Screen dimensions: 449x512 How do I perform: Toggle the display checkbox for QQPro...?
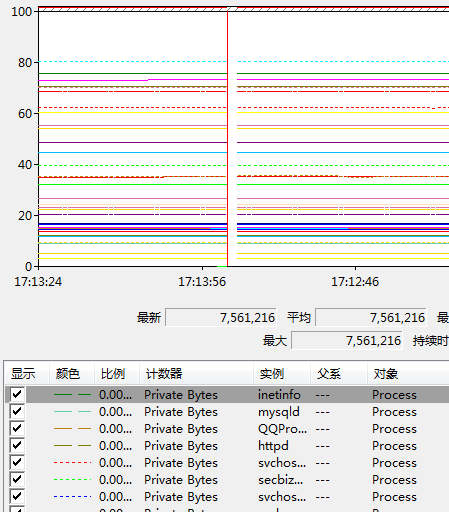coord(17,428)
